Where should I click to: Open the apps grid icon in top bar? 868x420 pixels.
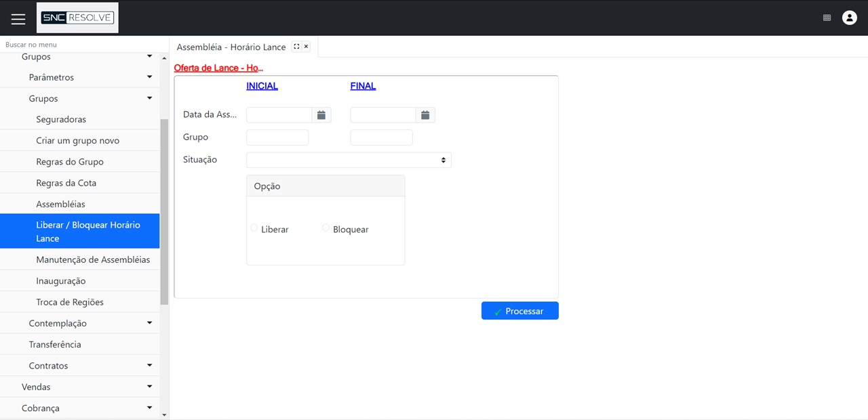827,18
